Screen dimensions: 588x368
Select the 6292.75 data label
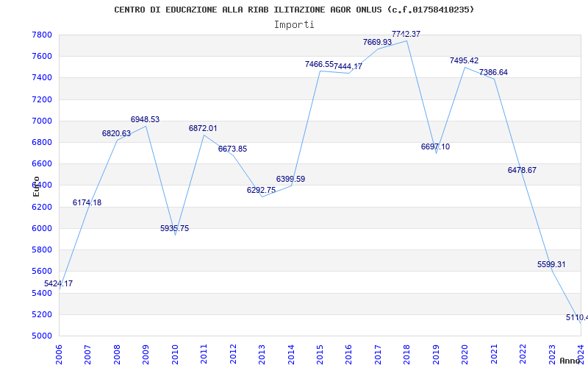pos(262,190)
